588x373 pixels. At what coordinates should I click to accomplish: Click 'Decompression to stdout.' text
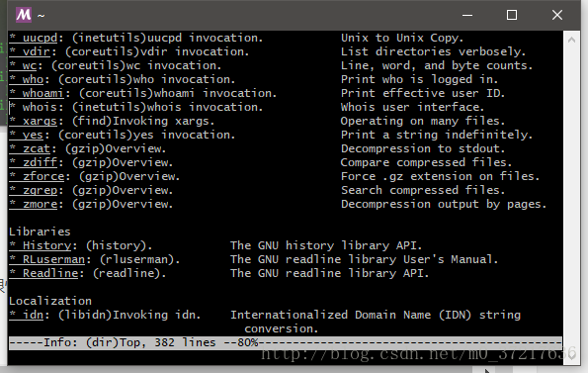423,149
